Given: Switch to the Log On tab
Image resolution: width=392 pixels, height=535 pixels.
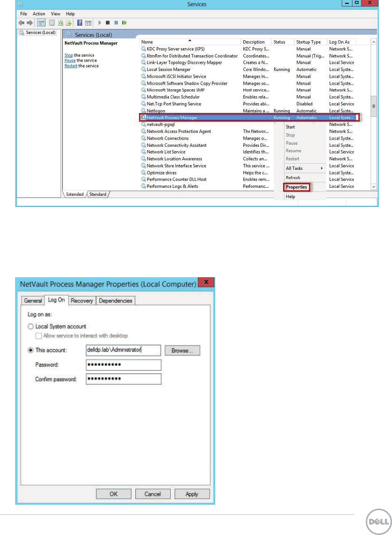Looking at the screenshot, I should [56, 300].
